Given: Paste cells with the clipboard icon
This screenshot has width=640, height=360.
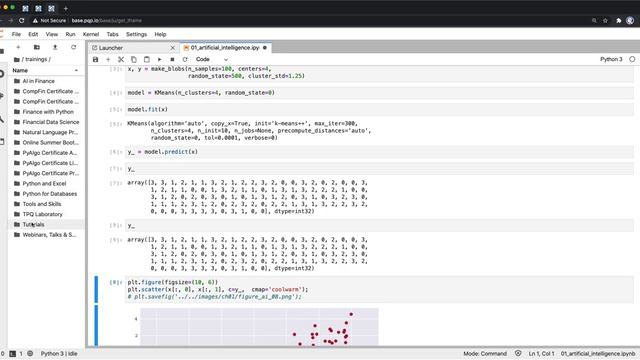Looking at the screenshot, I should tap(147, 60).
